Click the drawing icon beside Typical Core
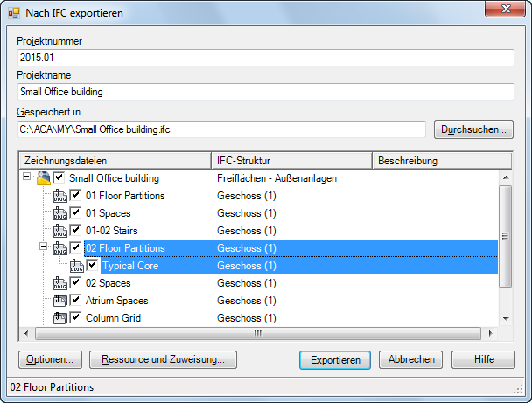This screenshot has width=532, height=403. (77, 266)
